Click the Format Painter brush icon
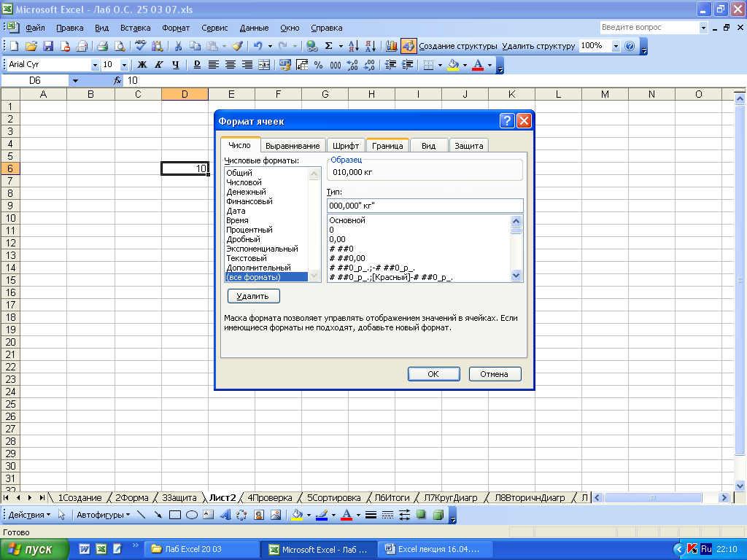The width and height of the screenshot is (747, 560). (x=237, y=46)
